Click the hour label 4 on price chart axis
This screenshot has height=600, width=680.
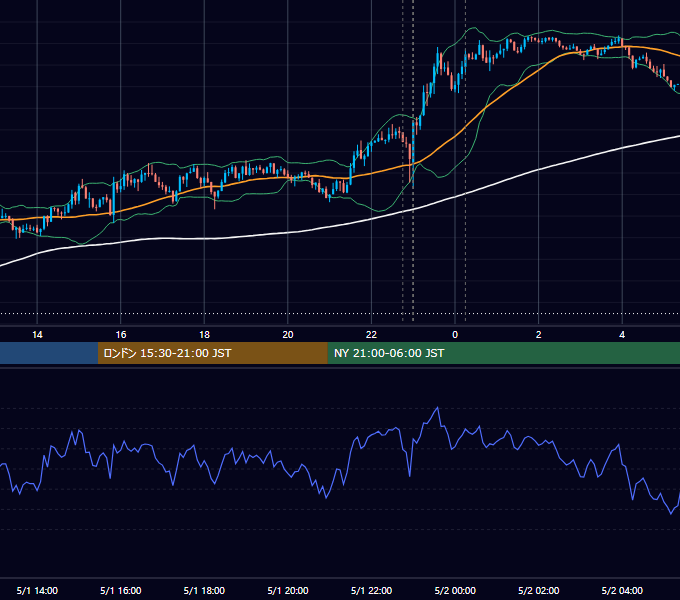click(622, 335)
